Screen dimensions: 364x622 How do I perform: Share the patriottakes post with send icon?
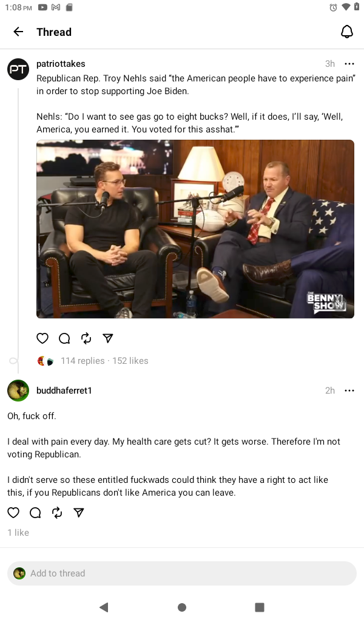click(x=108, y=338)
